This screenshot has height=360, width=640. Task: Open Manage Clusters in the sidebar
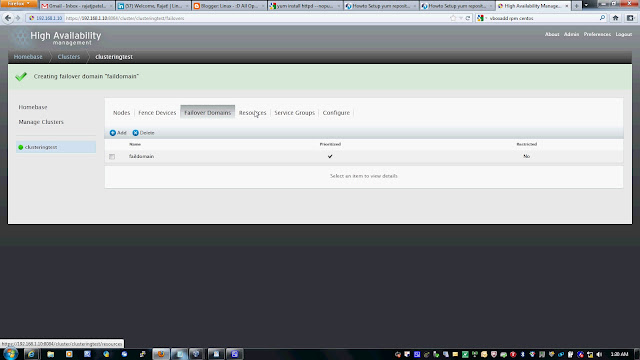pos(41,122)
